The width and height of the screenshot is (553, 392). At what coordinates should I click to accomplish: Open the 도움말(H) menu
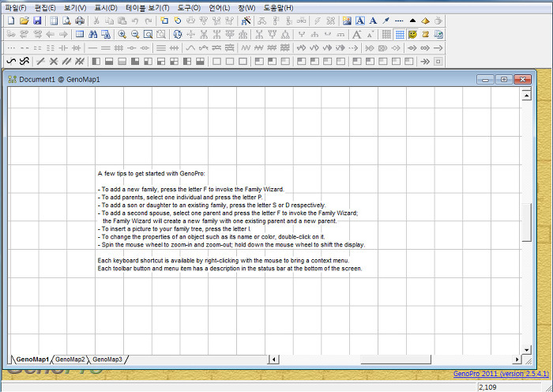(x=278, y=8)
